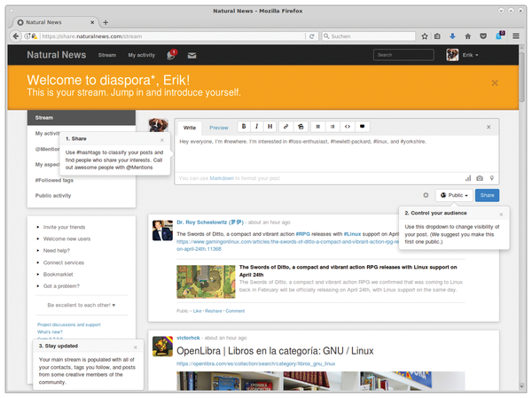The image size is (532, 398).
Task: Click Natural News brand logo text
Action: point(57,55)
